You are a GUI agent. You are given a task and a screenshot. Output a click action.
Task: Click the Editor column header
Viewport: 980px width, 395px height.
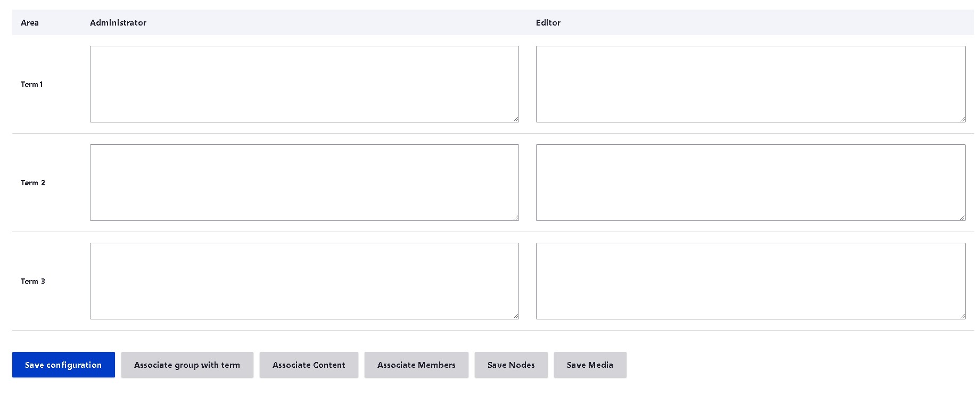[x=548, y=23]
